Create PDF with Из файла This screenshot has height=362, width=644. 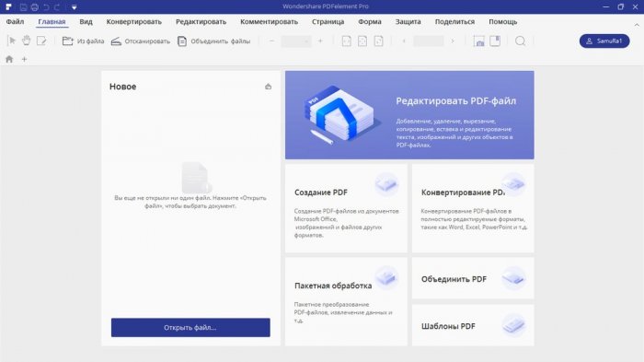coord(83,41)
